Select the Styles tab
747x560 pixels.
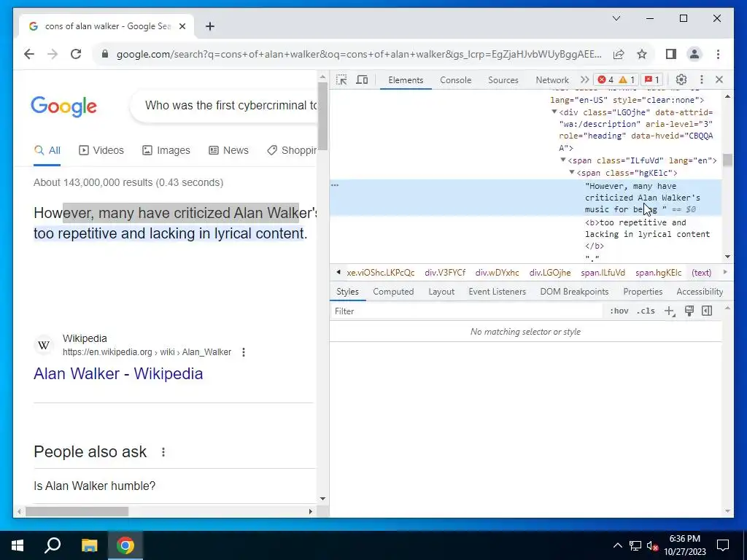347,292
